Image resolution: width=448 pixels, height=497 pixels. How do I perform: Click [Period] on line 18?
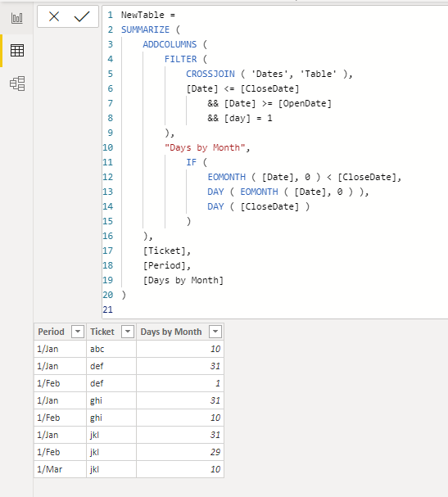click(x=165, y=265)
